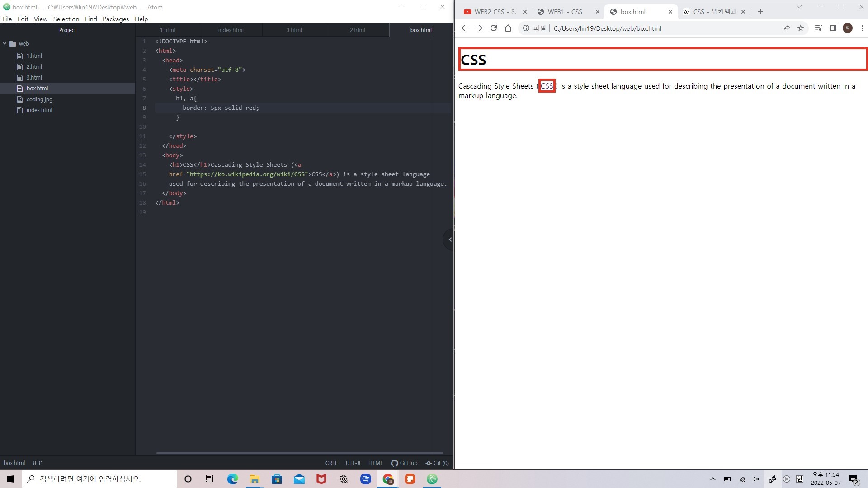
Task: Show hidden system tray icons chevron
Action: pos(712,479)
